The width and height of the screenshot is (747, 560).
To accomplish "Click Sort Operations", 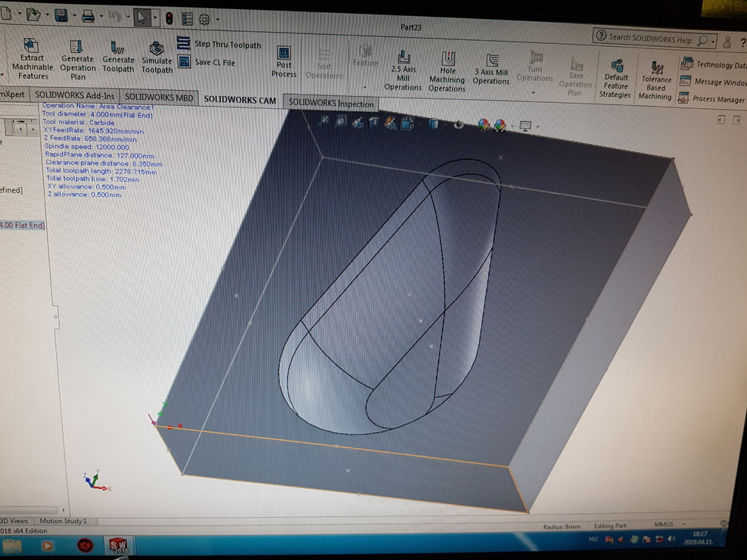I will [x=325, y=64].
